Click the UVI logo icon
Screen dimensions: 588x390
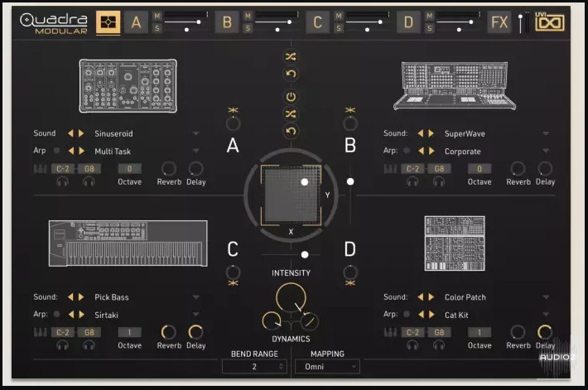click(549, 22)
